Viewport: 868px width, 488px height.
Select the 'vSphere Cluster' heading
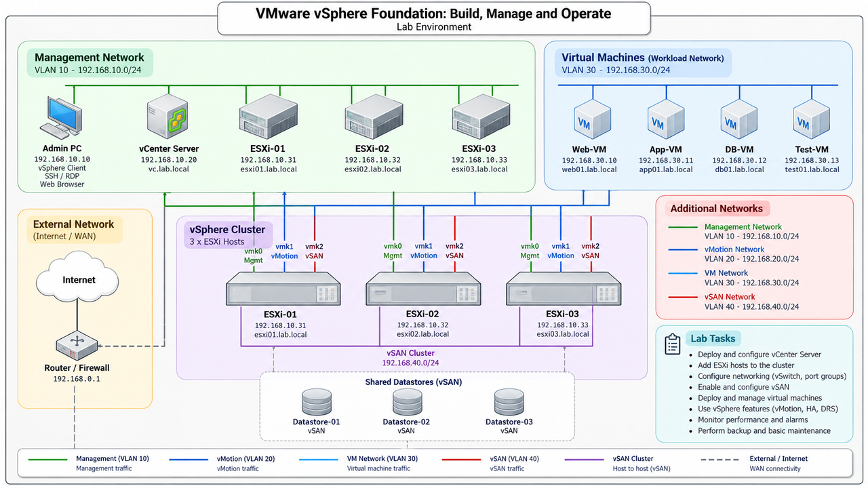(x=228, y=229)
